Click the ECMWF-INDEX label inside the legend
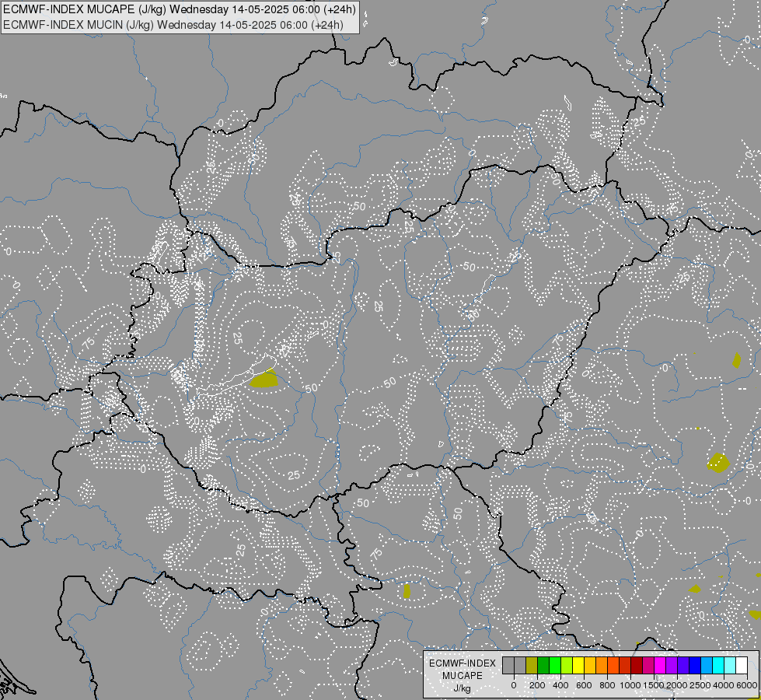This screenshot has width=761, height=700. (463, 663)
